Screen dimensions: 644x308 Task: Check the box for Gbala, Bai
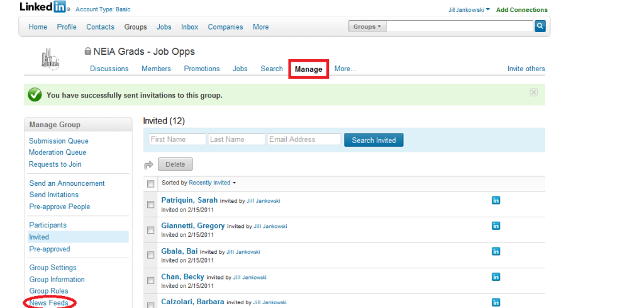(151, 255)
